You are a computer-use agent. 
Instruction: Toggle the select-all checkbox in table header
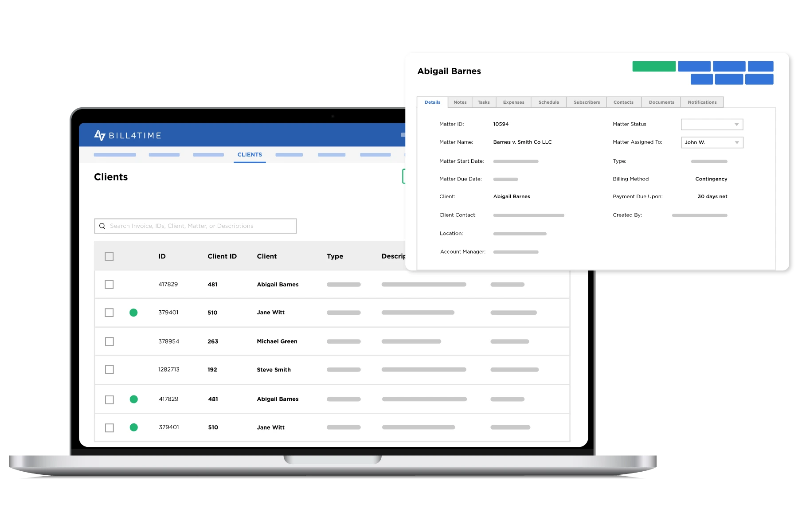tap(109, 256)
